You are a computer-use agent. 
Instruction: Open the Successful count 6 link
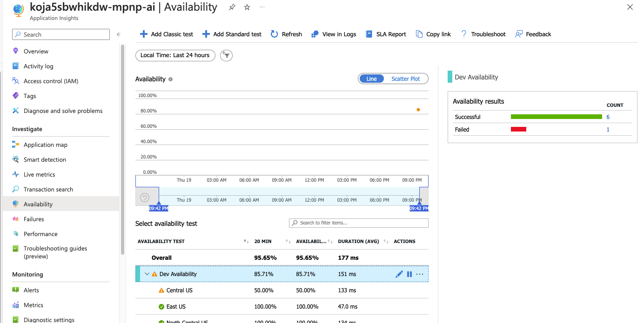(608, 117)
